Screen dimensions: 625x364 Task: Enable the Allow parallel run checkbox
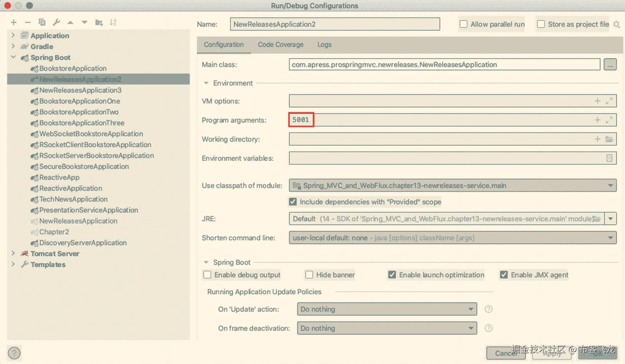(x=463, y=24)
